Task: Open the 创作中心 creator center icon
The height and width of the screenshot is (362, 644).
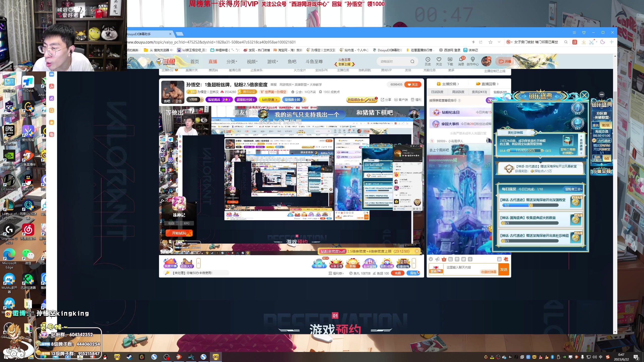Action: [473, 61]
